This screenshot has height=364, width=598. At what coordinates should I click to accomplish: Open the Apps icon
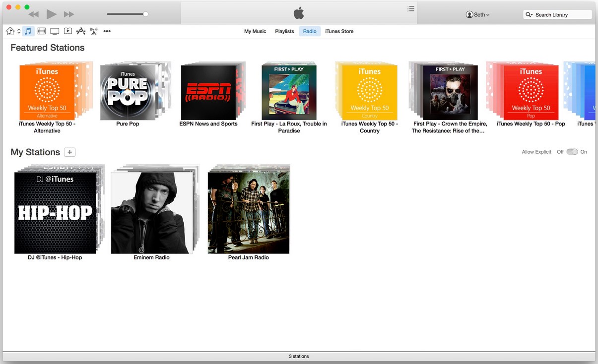tap(81, 31)
